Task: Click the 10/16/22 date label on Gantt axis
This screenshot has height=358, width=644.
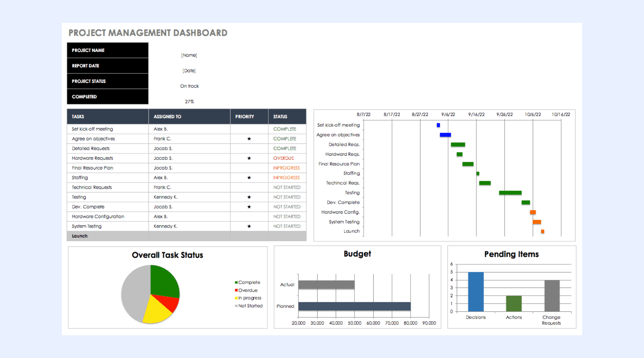Action: point(561,114)
